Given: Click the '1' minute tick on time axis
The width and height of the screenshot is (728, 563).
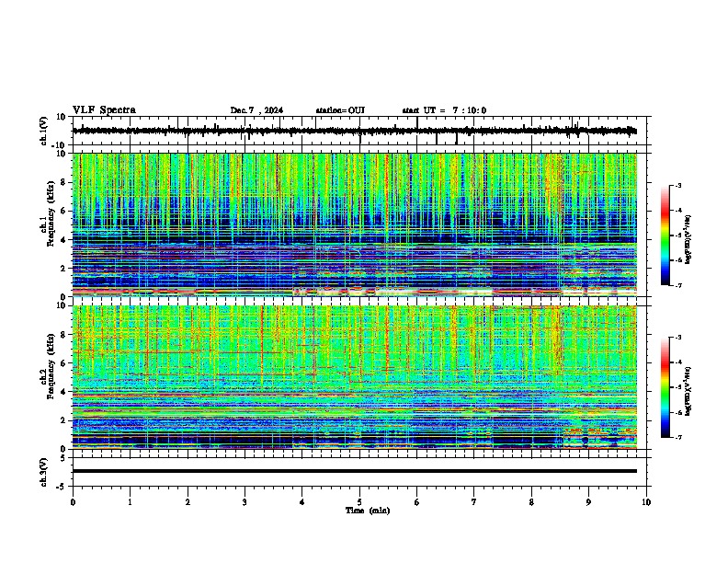Looking at the screenshot, I should (x=130, y=502).
